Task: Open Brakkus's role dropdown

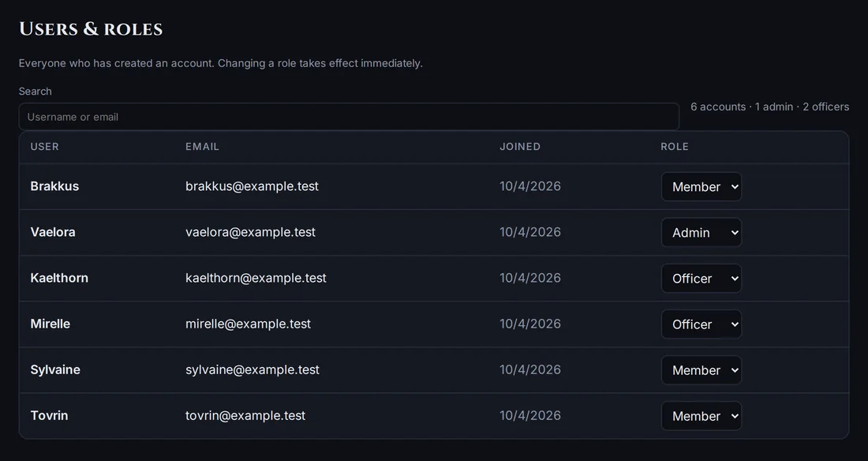Action: click(702, 187)
